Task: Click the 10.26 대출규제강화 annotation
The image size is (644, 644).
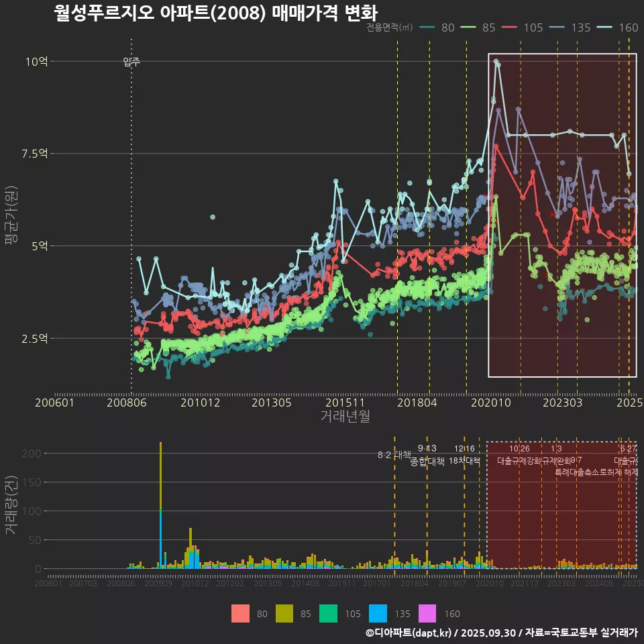Action: (519, 455)
